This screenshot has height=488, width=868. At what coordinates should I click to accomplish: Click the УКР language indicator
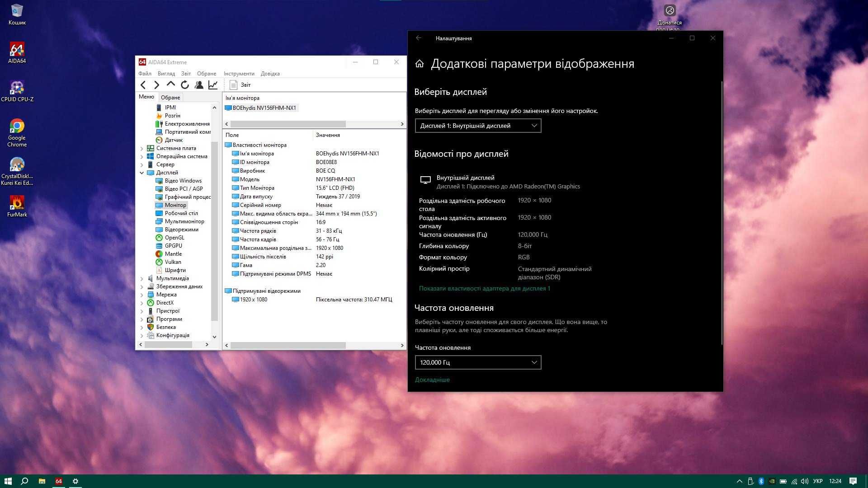(x=817, y=481)
